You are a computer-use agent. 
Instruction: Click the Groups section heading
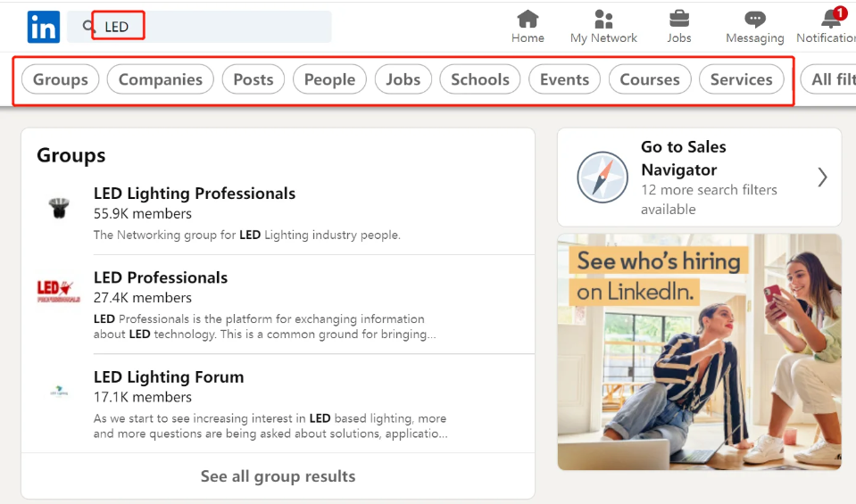click(x=71, y=155)
